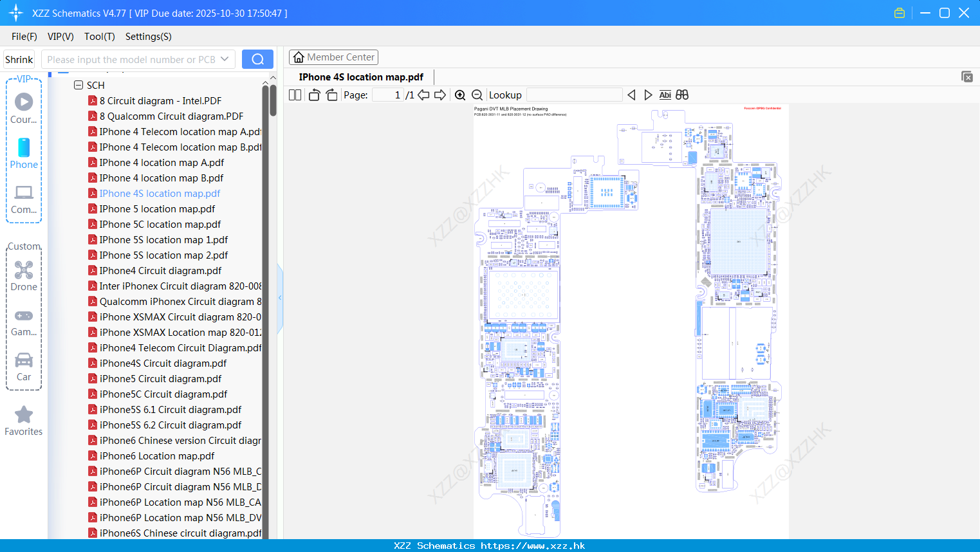
Task: Collapse the SCH tree folder
Action: [x=79, y=85]
